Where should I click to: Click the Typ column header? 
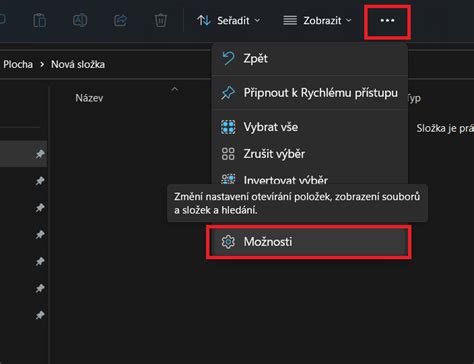click(x=414, y=98)
